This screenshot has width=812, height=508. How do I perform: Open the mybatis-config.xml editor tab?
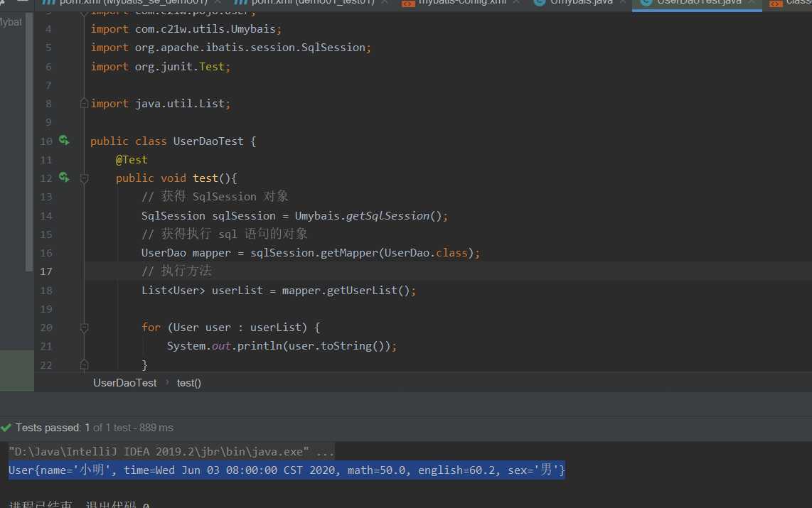[x=461, y=3]
